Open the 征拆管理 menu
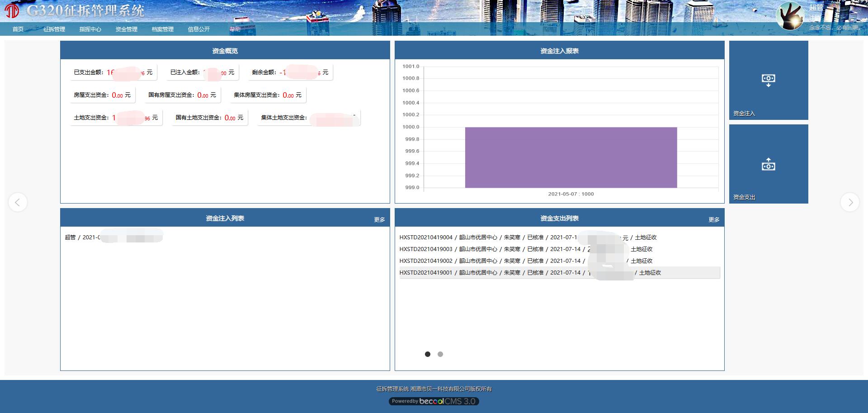 click(54, 29)
